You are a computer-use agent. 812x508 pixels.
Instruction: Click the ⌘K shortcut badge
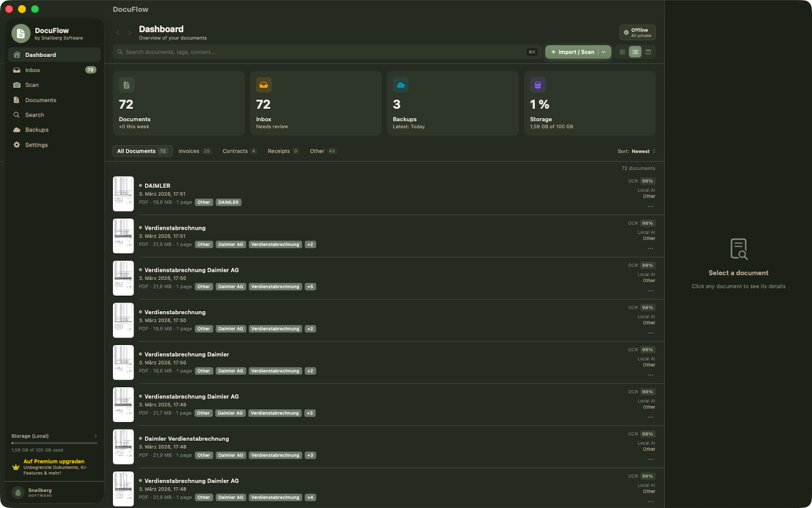pyautogui.click(x=532, y=52)
